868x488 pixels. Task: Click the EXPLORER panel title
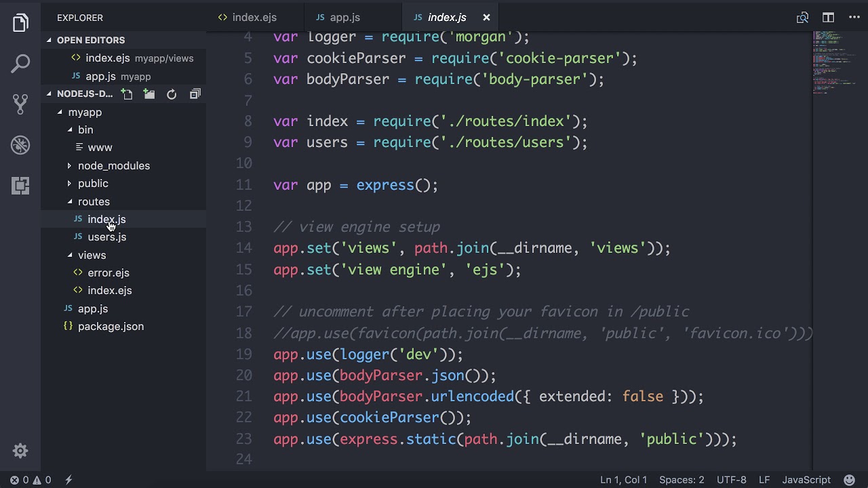pos(80,18)
